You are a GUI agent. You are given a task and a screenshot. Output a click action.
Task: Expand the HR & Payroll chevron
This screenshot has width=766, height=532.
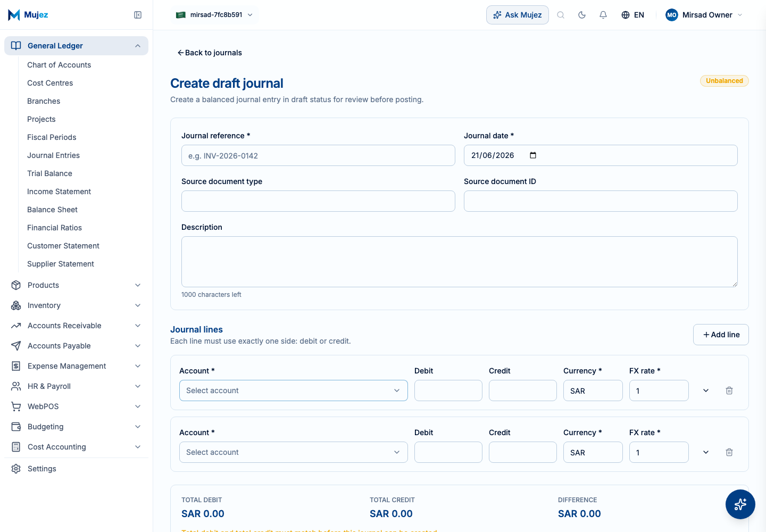click(x=138, y=386)
